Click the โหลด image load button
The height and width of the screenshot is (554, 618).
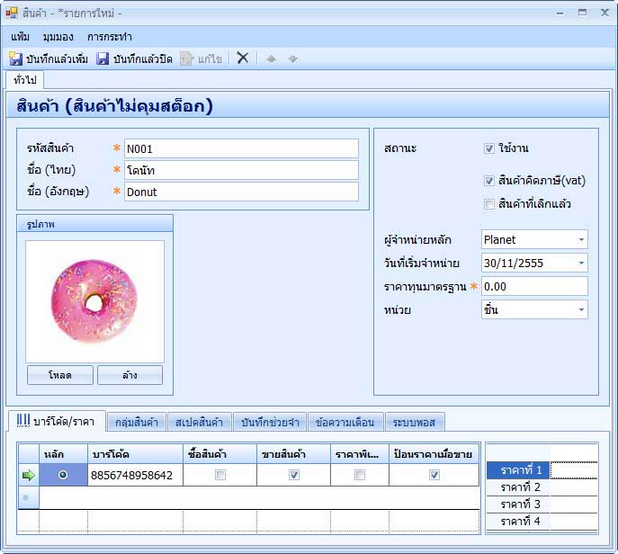(x=60, y=375)
